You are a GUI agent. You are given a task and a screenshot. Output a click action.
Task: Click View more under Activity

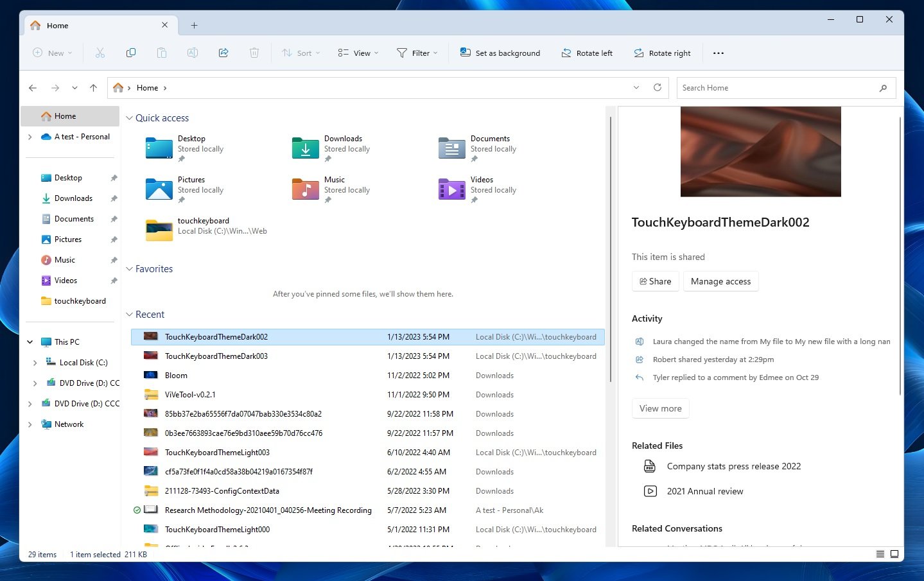[x=660, y=408]
